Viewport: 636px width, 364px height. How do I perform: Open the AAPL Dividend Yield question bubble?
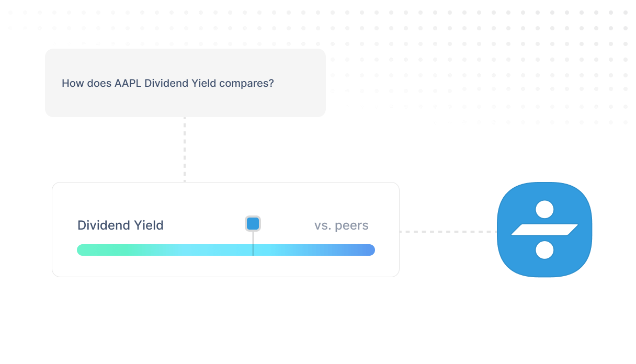pos(185,83)
